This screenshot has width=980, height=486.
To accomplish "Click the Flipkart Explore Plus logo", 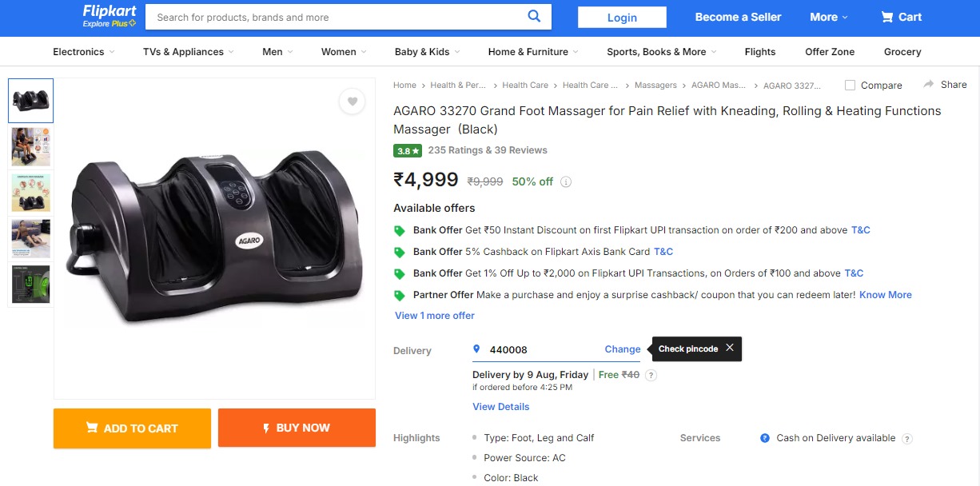I will pyautogui.click(x=110, y=16).
